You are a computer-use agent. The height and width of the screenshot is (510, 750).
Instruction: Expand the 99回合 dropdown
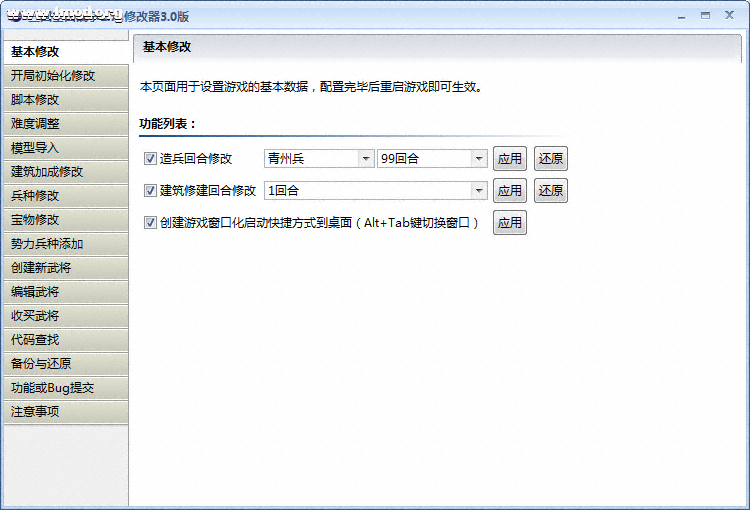479,158
